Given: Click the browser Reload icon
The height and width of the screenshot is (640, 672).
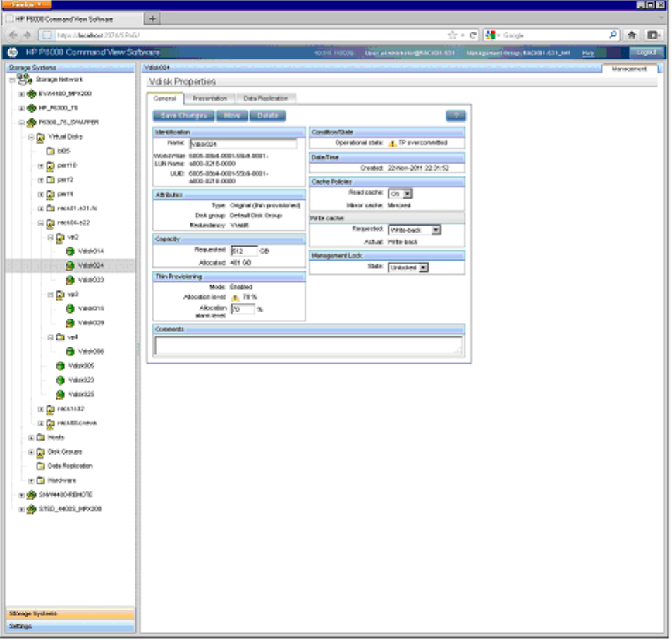Looking at the screenshot, I should pyautogui.click(x=473, y=35).
